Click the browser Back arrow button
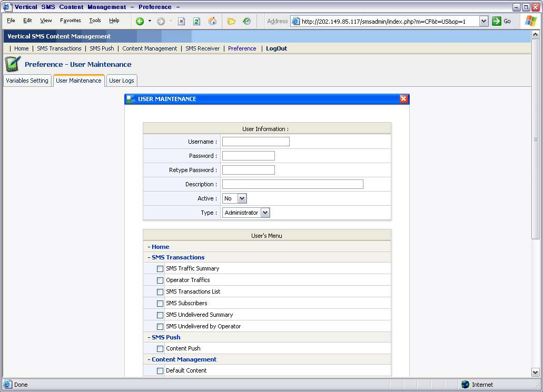 (x=140, y=21)
